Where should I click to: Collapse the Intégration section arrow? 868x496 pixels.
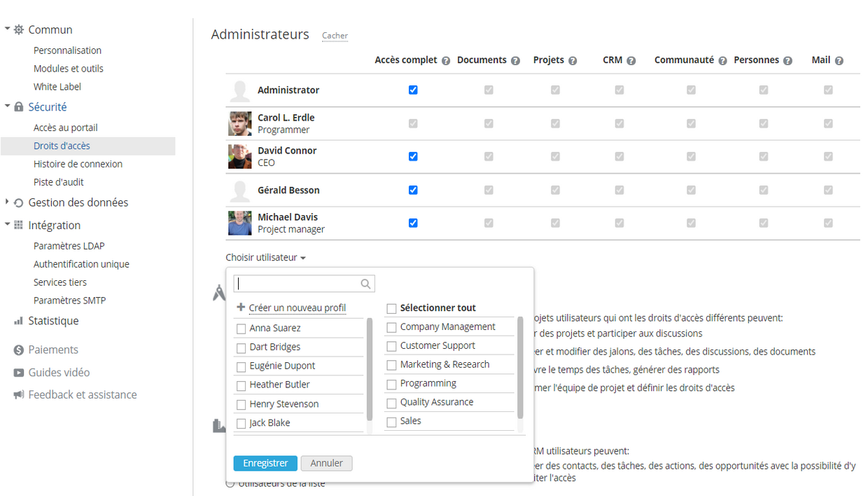tap(8, 224)
